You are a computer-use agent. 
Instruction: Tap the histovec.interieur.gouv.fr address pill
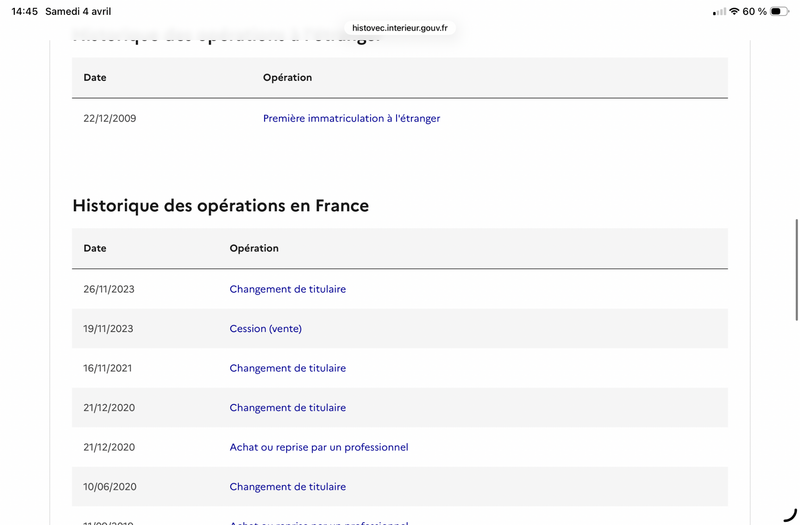point(400,28)
